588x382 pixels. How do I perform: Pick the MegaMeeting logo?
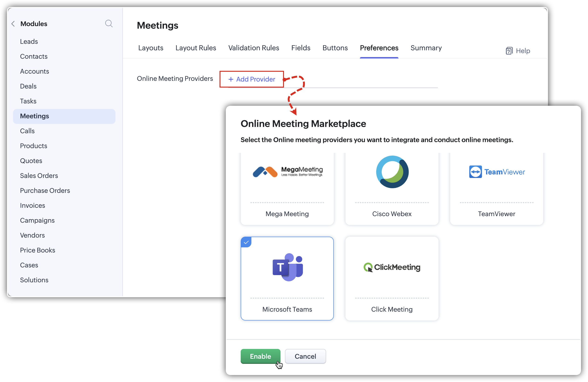287,171
